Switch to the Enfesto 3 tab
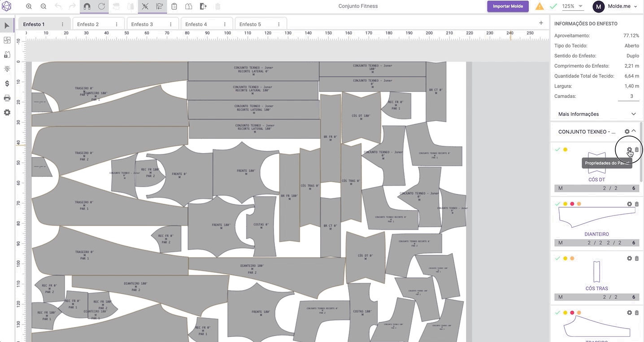 pyautogui.click(x=142, y=24)
